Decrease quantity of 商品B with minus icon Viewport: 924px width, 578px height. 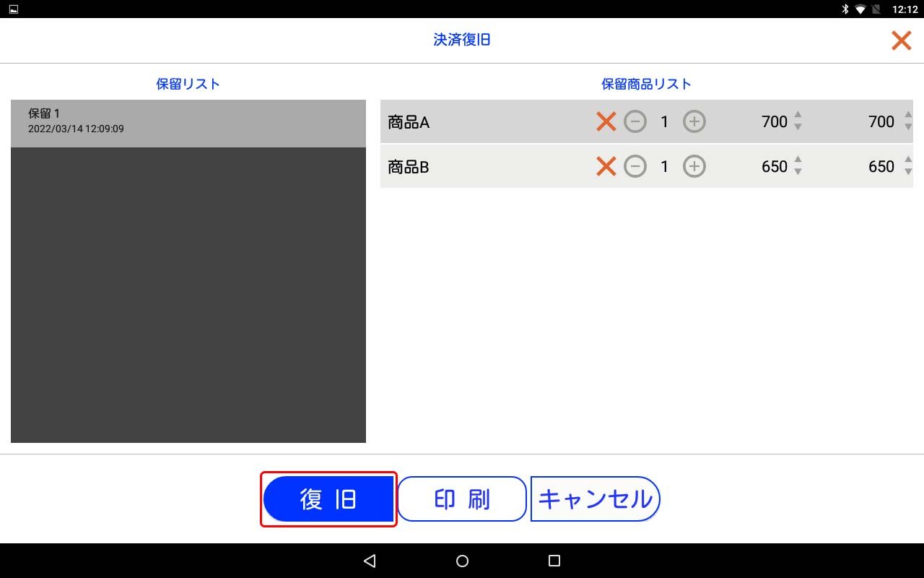point(635,167)
